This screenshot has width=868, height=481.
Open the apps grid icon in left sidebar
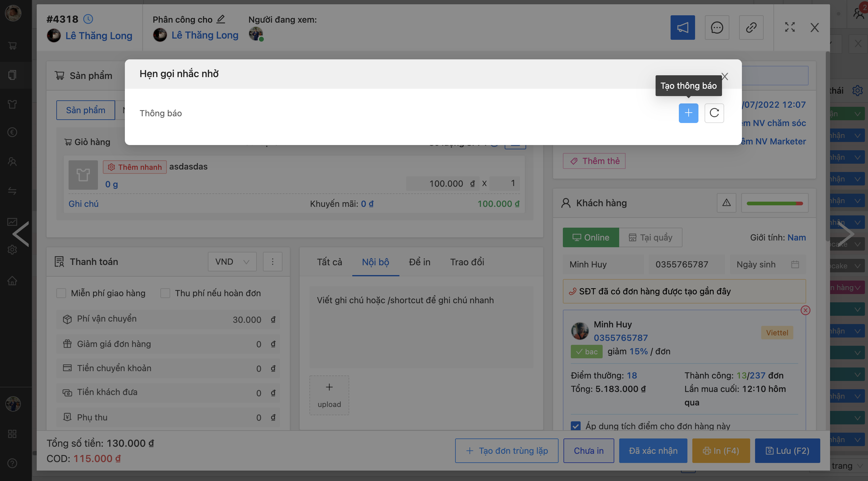[13, 434]
